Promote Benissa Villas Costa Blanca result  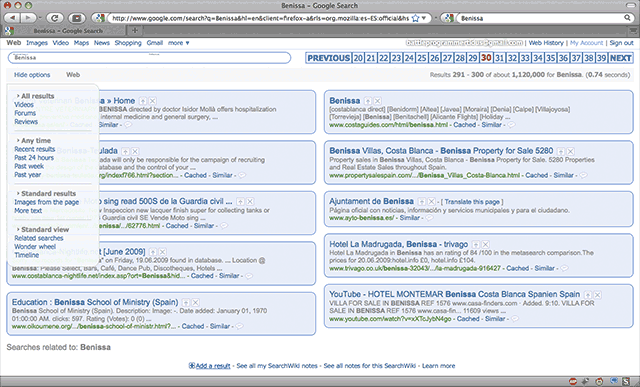(x=561, y=151)
